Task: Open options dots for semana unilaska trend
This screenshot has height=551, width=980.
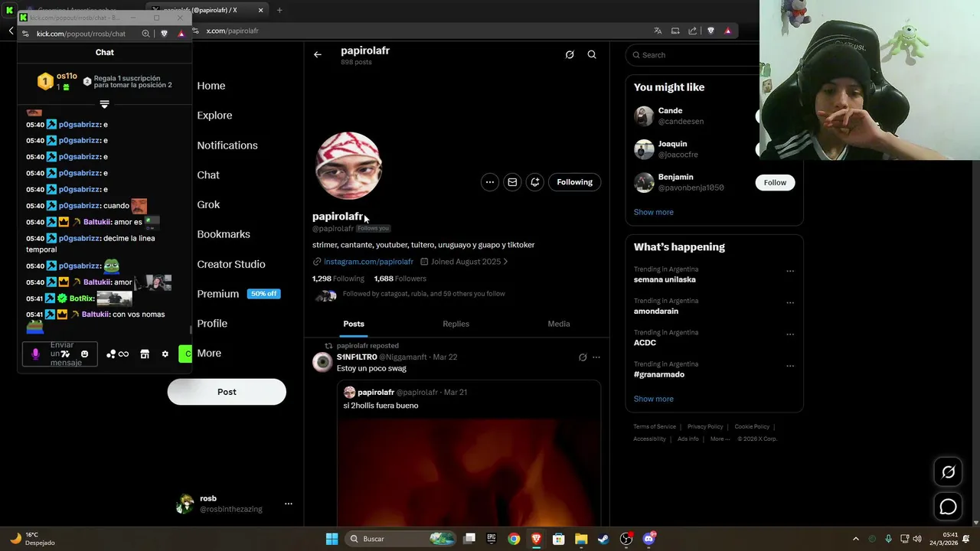Action: click(790, 271)
